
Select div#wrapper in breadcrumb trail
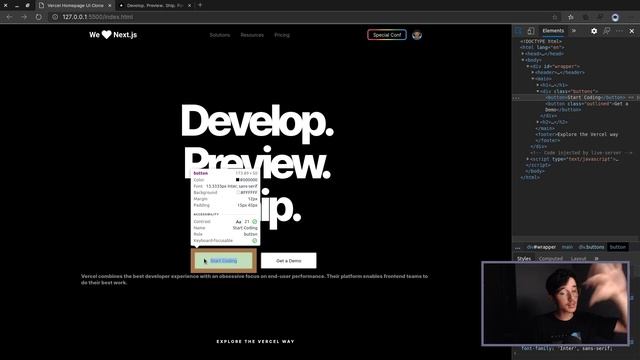[541, 247]
